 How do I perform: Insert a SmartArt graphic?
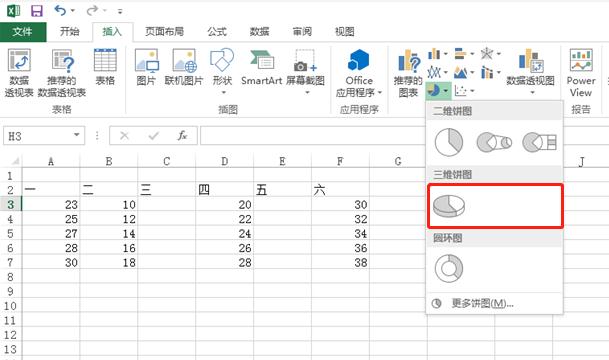click(x=261, y=66)
